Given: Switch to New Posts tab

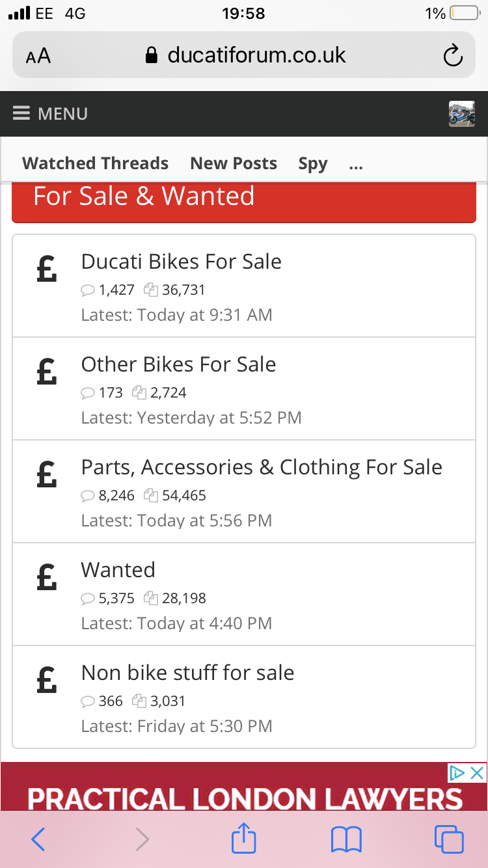Looking at the screenshot, I should (234, 163).
